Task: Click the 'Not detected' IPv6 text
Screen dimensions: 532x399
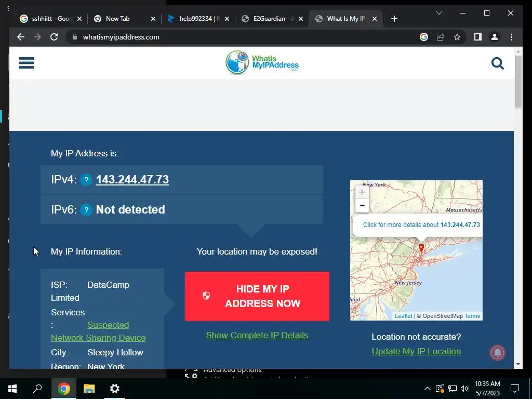Action: (130, 210)
